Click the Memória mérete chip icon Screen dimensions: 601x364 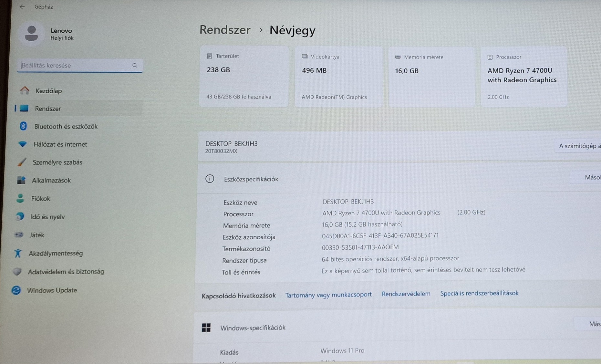(398, 57)
